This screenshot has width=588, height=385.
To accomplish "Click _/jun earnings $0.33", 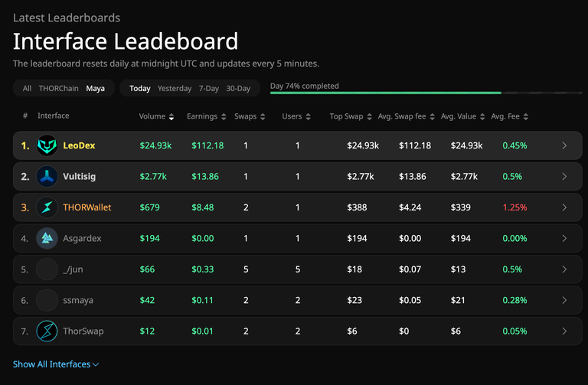I will pos(202,269).
